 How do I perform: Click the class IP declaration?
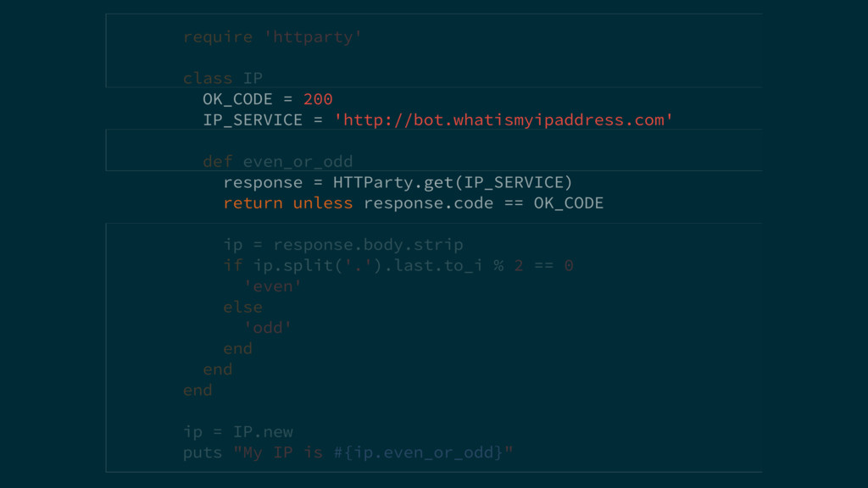223,78
